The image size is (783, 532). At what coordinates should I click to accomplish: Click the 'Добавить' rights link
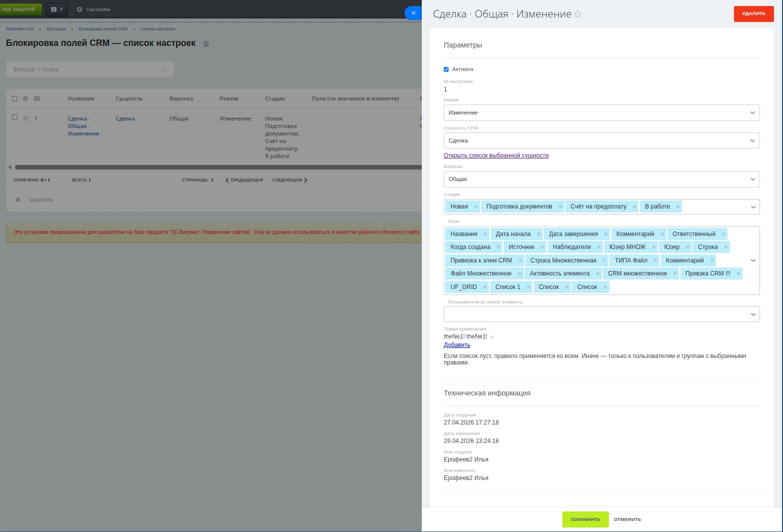click(x=457, y=345)
